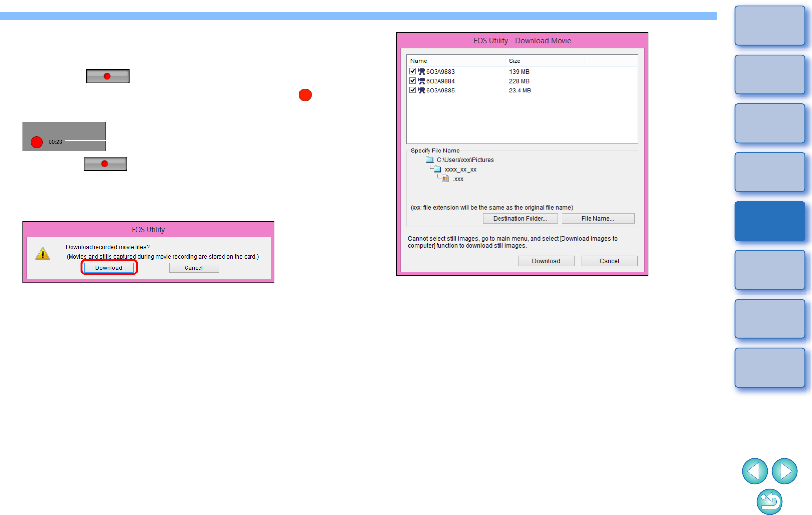Click the 228 MB size value

click(x=519, y=81)
